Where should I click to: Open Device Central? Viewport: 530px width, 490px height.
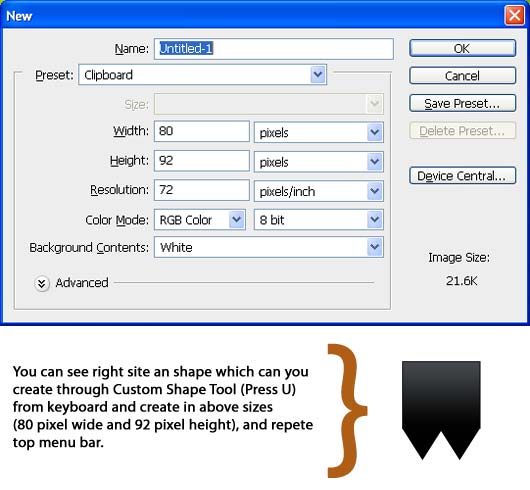click(x=462, y=176)
